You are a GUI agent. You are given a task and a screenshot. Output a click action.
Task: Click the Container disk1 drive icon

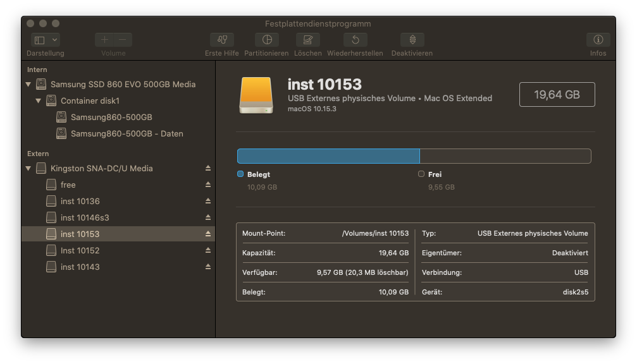pos(51,100)
